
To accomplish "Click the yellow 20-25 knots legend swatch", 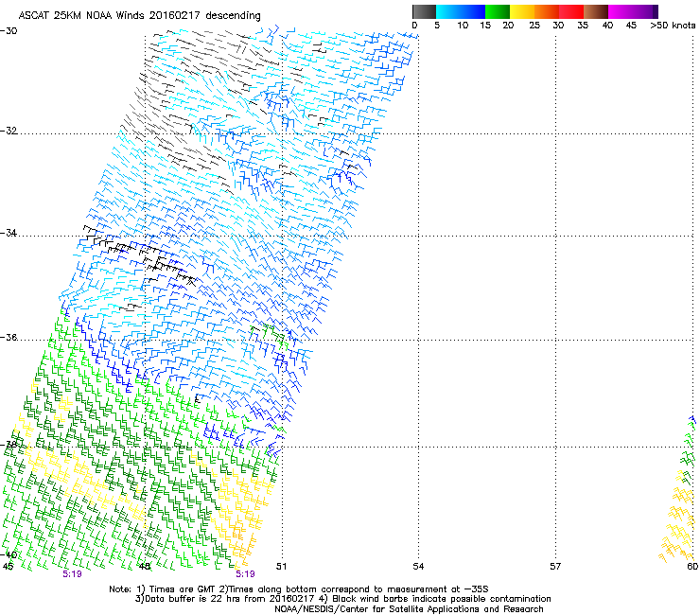I will [x=522, y=11].
